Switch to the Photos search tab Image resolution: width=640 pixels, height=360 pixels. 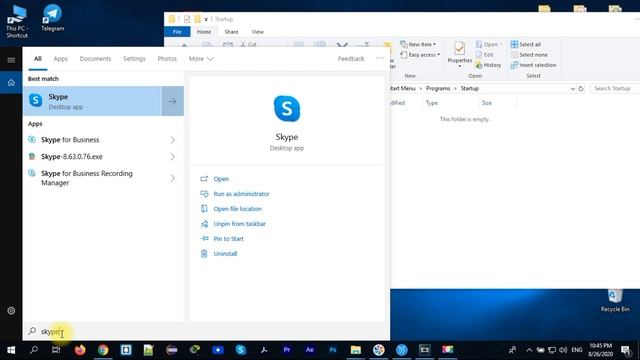(167, 59)
